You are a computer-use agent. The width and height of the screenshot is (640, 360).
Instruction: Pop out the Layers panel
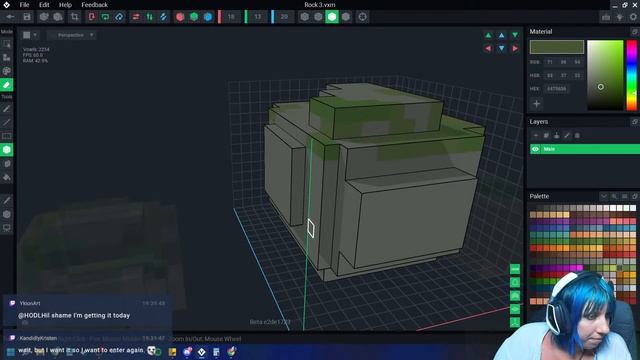click(635, 122)
